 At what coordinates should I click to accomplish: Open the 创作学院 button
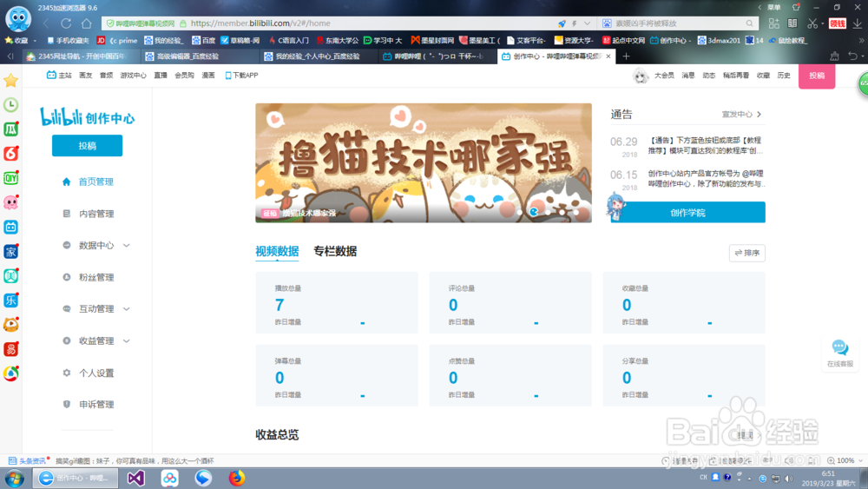coord(687,213)
